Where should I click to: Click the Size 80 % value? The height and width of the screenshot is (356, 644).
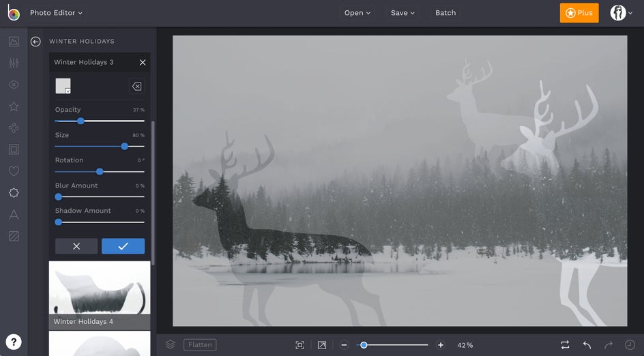(138, 135)
